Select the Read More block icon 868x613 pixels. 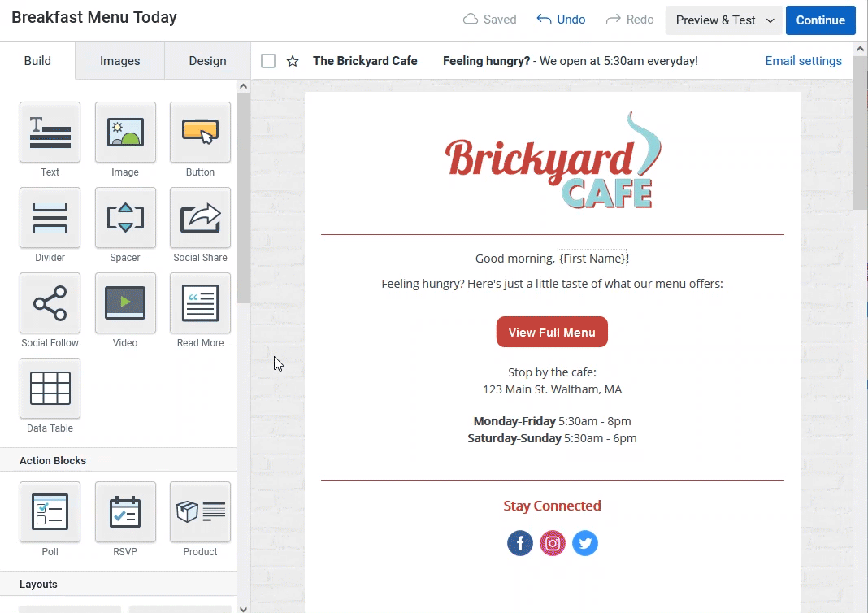(x=201, y=303)
